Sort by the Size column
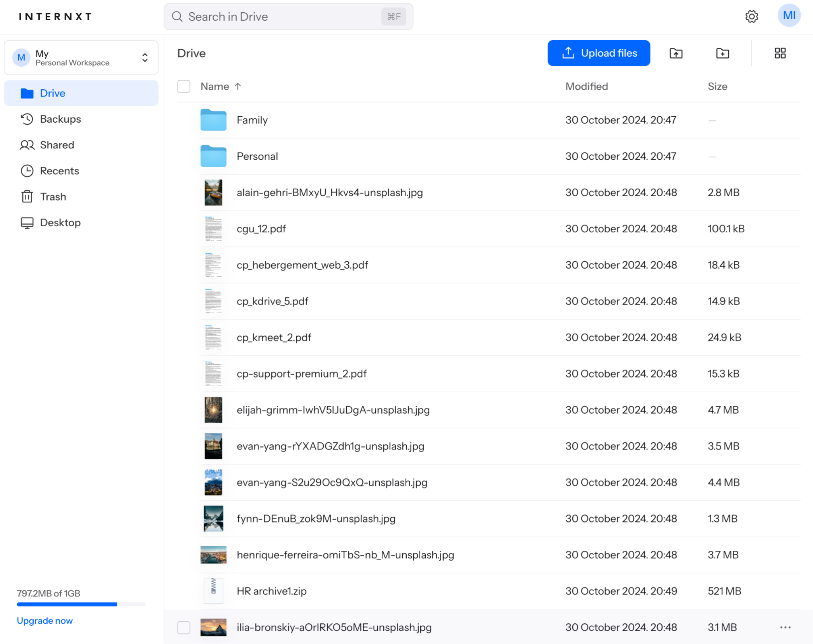Screen dimensions: 813x644 point(717,87)
